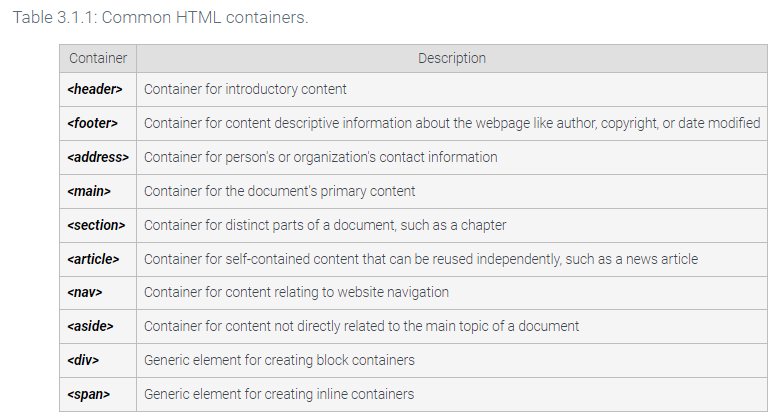Click the <header> tag cell
Screen dimensions: 776x418
click(95, 89)
